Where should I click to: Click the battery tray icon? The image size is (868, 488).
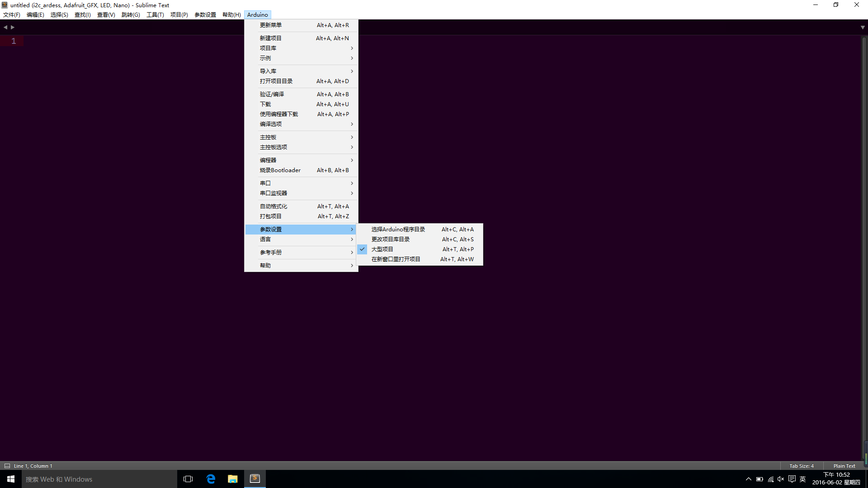[x=759, y=479]
